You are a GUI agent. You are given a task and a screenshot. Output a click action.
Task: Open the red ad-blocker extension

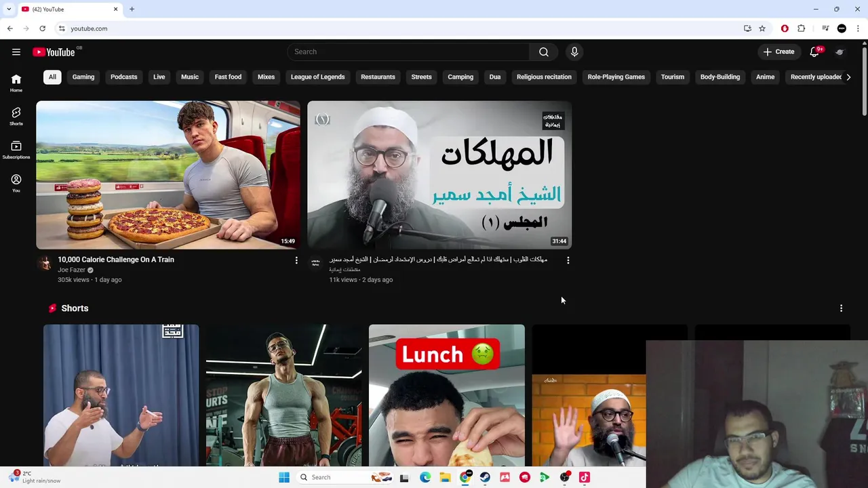pos(785,28)
